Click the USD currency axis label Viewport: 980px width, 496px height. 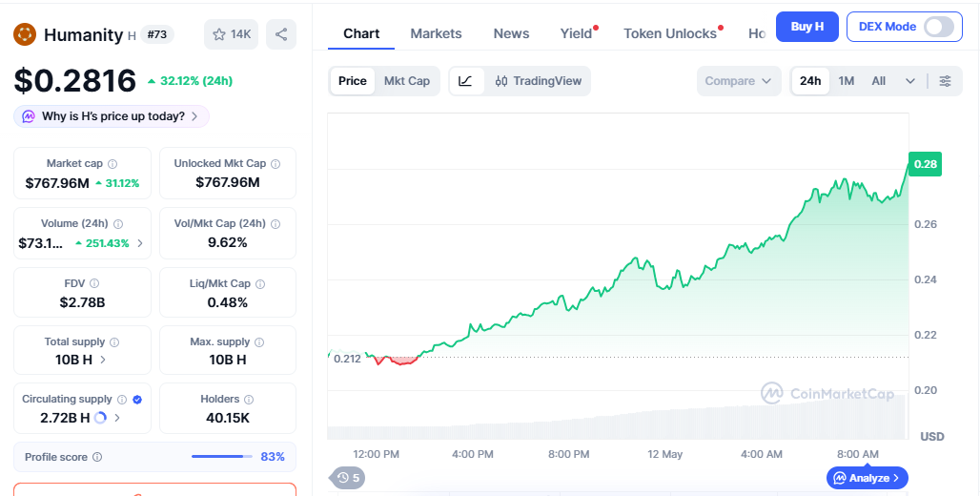coord(932,437)
